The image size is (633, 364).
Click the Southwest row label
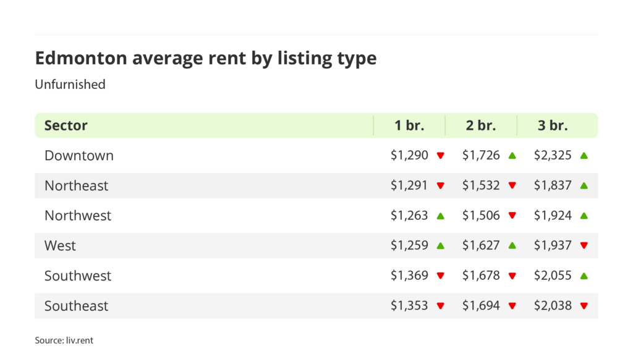[x=78, y=276]
